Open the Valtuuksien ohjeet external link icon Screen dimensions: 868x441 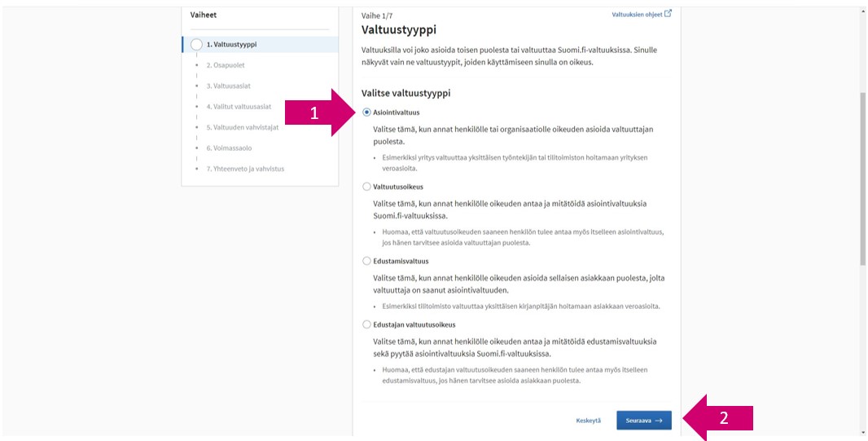[x=668, y=14]
